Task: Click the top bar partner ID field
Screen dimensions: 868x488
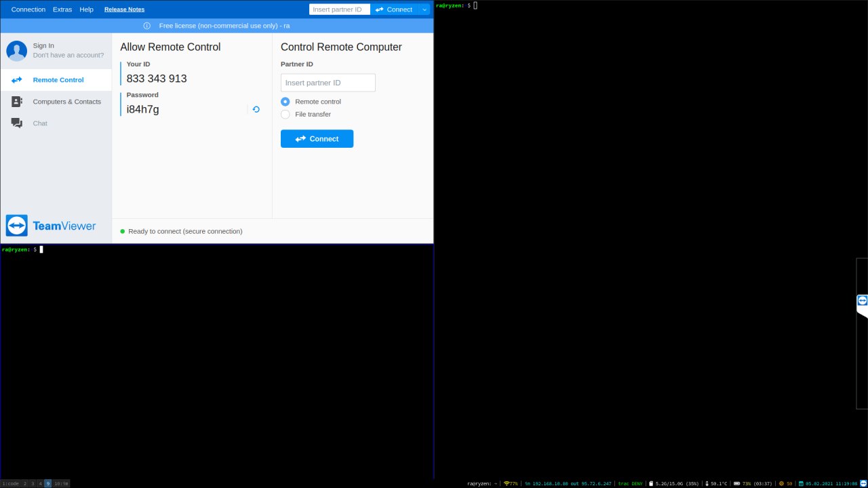Action: coord(340,9)
